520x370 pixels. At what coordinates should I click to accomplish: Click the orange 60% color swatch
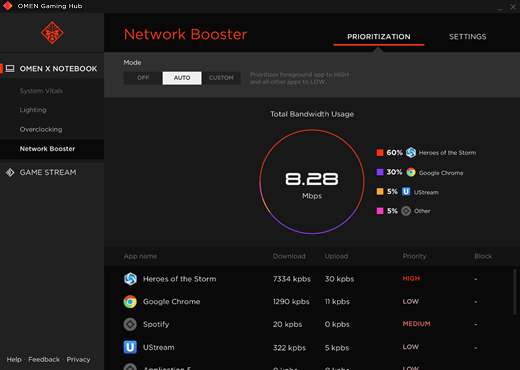tap(380, 153)
